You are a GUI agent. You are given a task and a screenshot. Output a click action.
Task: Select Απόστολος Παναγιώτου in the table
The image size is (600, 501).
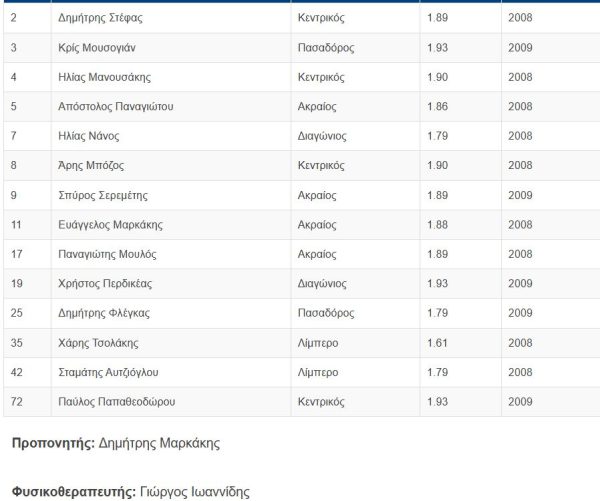[x=116, y=106]
